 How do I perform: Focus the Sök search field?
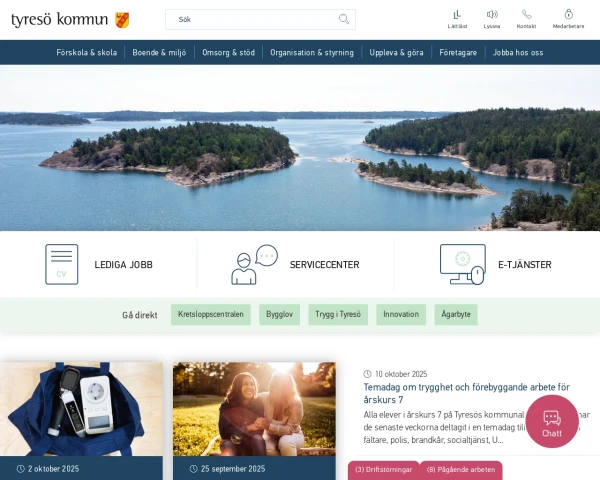coord(260,20)
